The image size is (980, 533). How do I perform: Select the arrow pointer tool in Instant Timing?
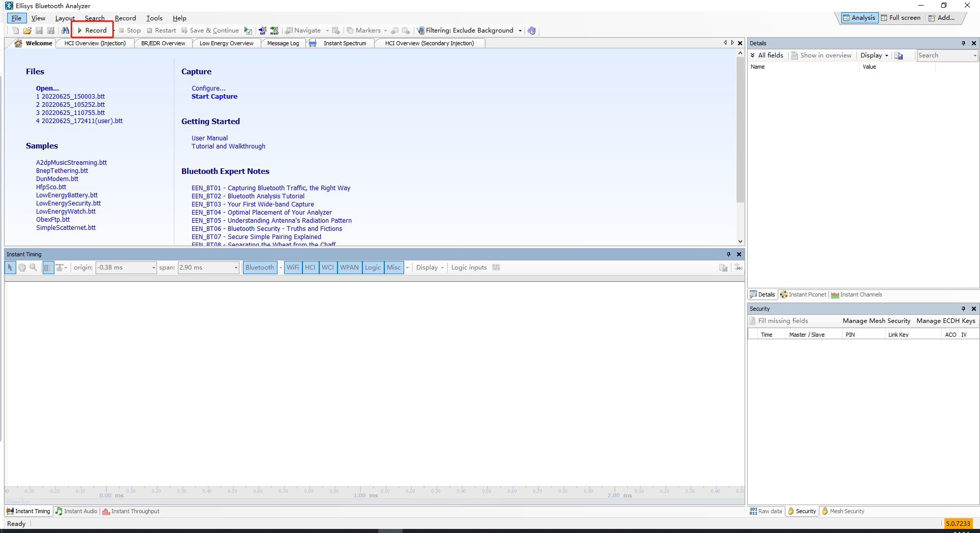pos(10,268)
